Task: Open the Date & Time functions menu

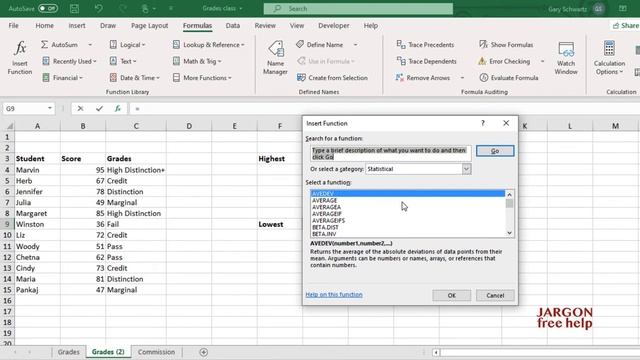Action: coord(135,78)
